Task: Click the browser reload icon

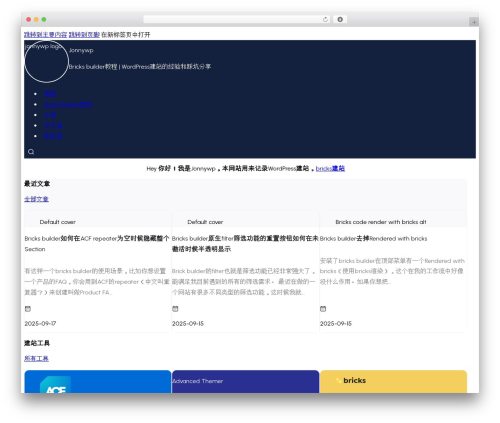Action: (x=325, y=19)
